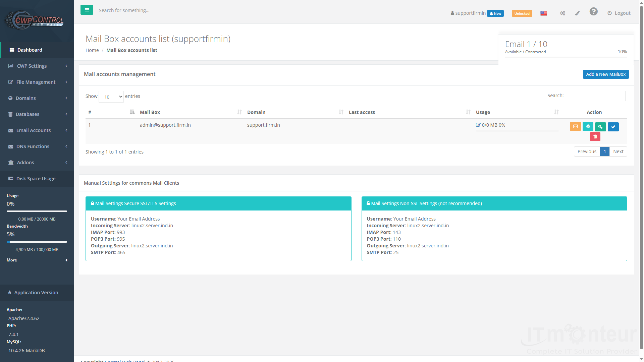Viewport: 644px width, 362px height.
Task: Change password using the green key button
Action: coord(600,127)
